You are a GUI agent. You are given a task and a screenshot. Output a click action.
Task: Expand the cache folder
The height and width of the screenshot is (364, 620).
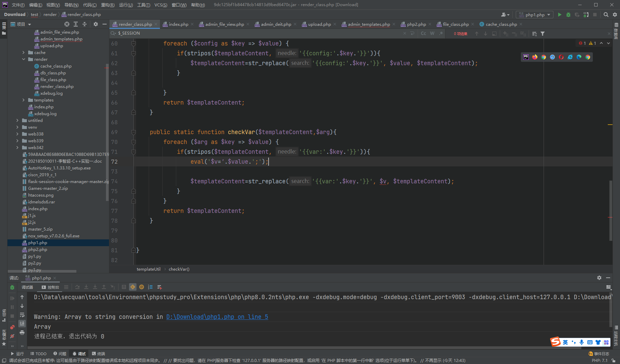[x=23, y=53]
